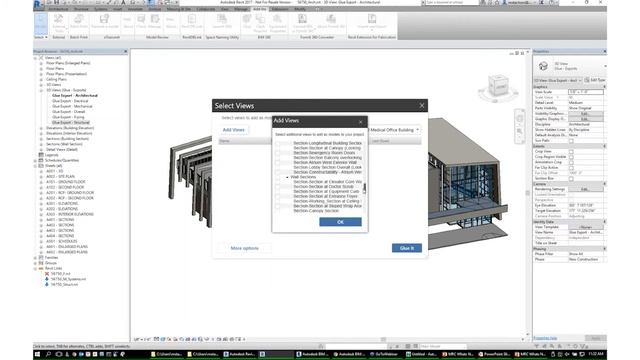The width and height of the screenshot is (640, 360).
Task: Open the Modify ribbon tab
Action: (x=300, y=9)
